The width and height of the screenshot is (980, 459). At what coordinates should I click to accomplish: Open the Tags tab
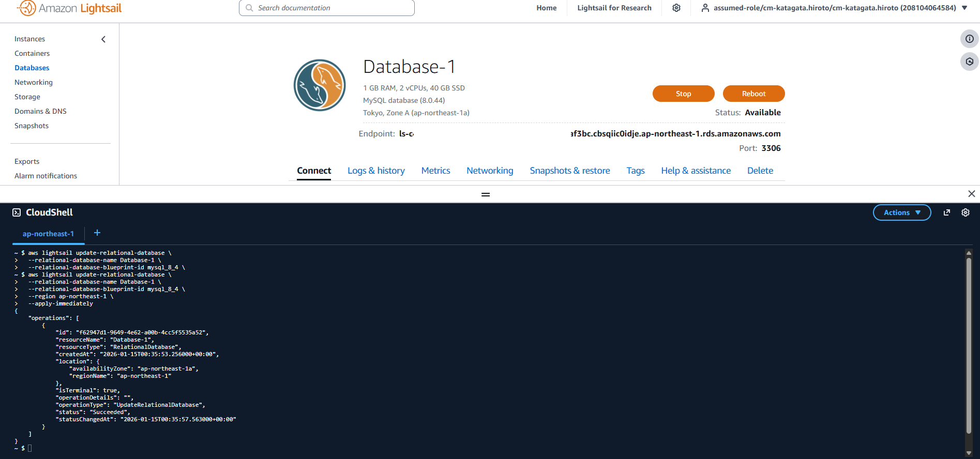[x=636, y=171]
